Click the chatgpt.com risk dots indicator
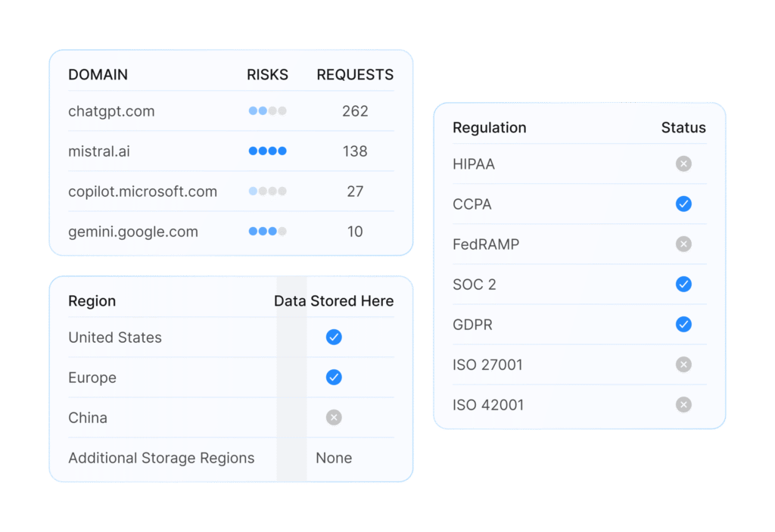The image size is (775, 532). [267, 111]
